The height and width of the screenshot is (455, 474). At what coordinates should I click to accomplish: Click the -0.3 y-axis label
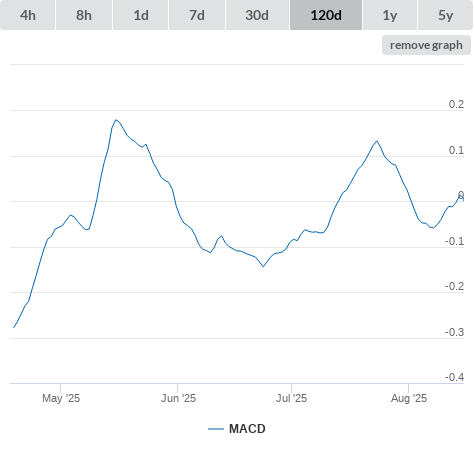(x=454, y=332)
